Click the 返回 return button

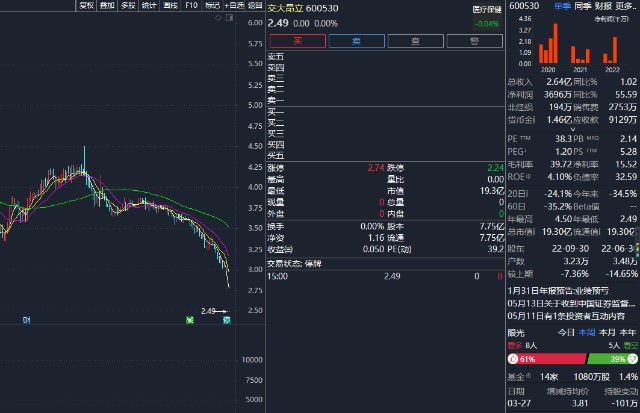click(255, 5)
